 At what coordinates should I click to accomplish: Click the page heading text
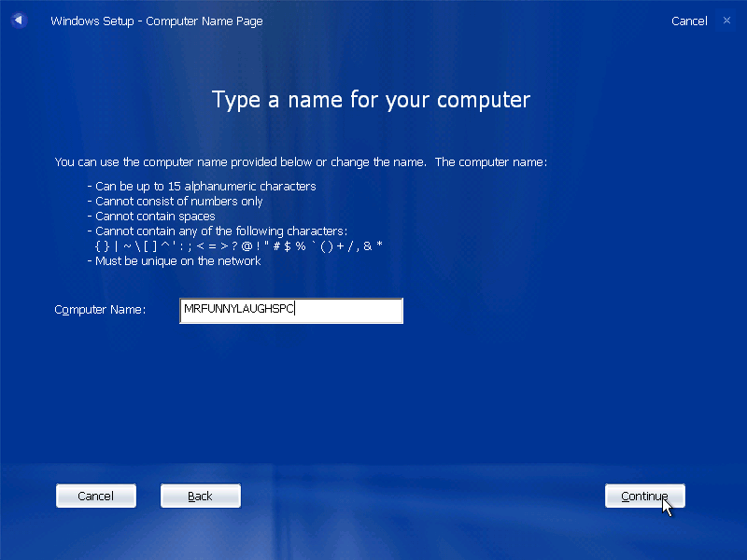[x=371, y=100]
